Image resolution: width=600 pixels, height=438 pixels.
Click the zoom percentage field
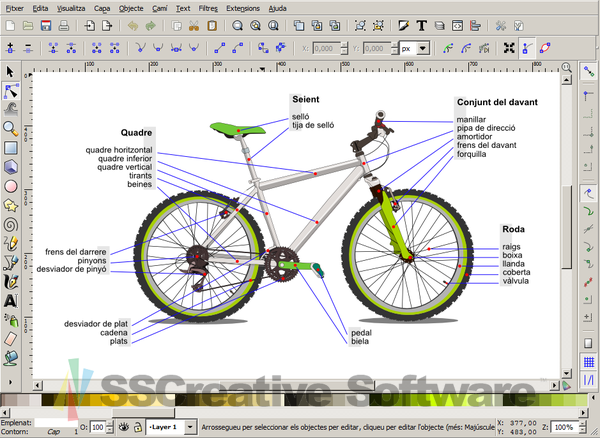(x=565, y=427)
